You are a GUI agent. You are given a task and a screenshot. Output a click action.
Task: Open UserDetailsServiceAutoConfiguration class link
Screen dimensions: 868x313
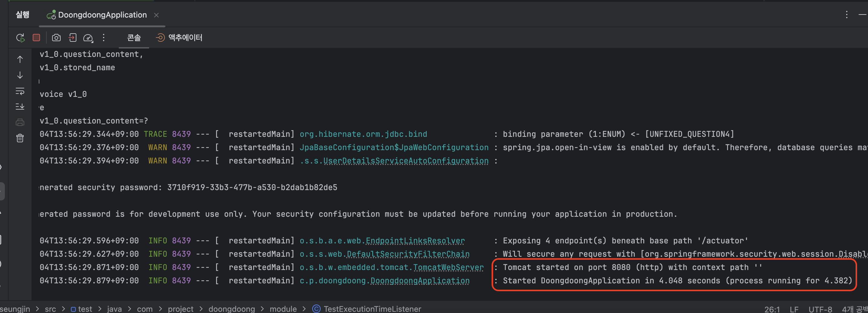pyautogui.click(x=406, y=161)
